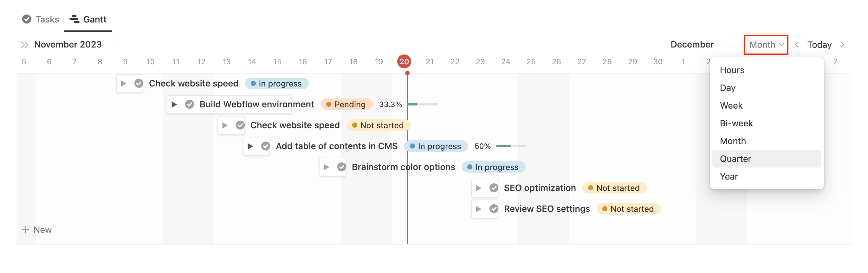Expand the SEO optimization task subtasks
Image resolution: width=868 pixels, height=273 pixels.
coord(478,188)
